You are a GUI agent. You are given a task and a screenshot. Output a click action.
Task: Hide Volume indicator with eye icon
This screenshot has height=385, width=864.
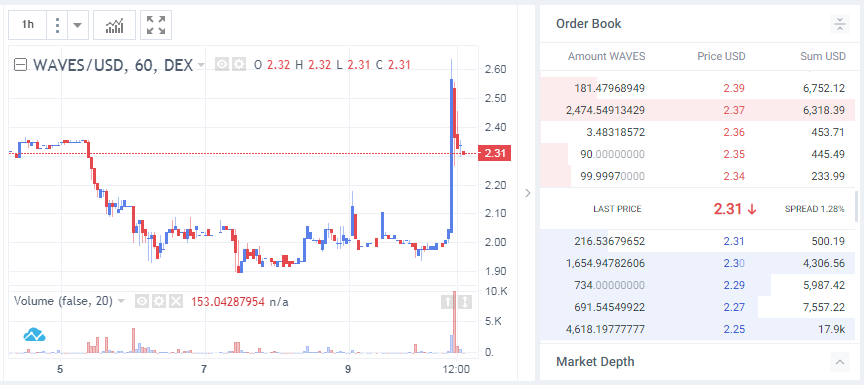[142, 301]
